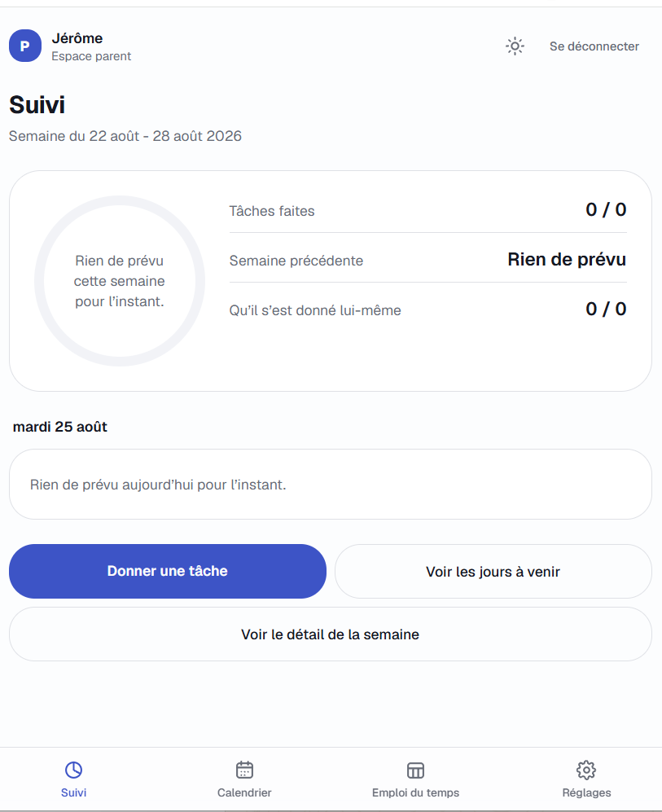Go to Emploi du temps label

415,792
